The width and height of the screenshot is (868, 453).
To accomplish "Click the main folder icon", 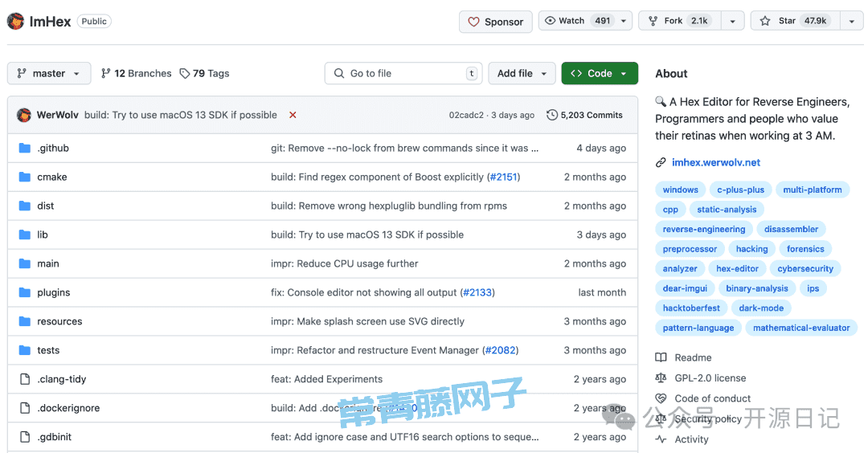I will click(24, 263).
